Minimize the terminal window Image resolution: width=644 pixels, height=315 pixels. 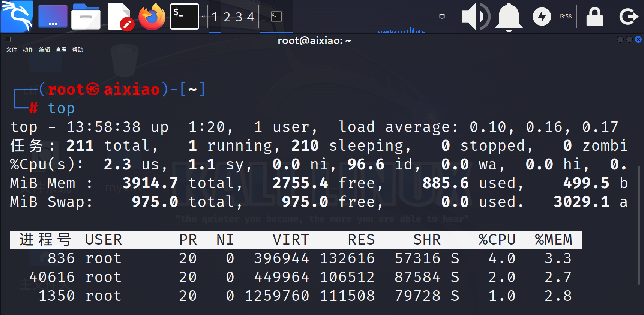pos(620,39)
